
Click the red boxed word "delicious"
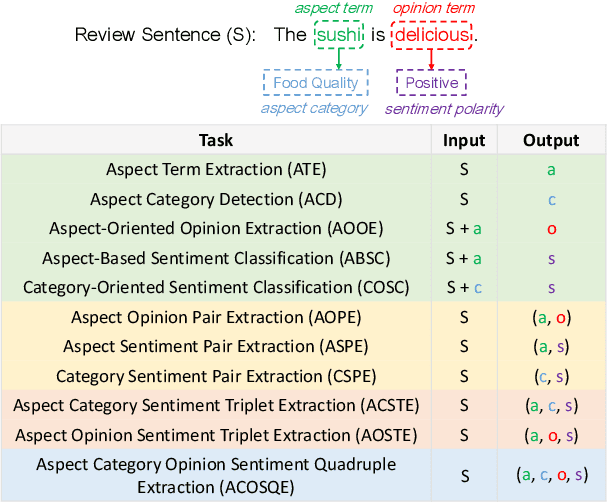[x=431, y=37]
